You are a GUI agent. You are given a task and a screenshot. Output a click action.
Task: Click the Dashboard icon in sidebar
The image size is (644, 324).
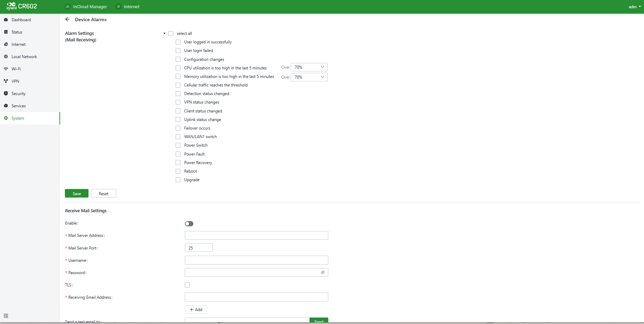(6, 20)
